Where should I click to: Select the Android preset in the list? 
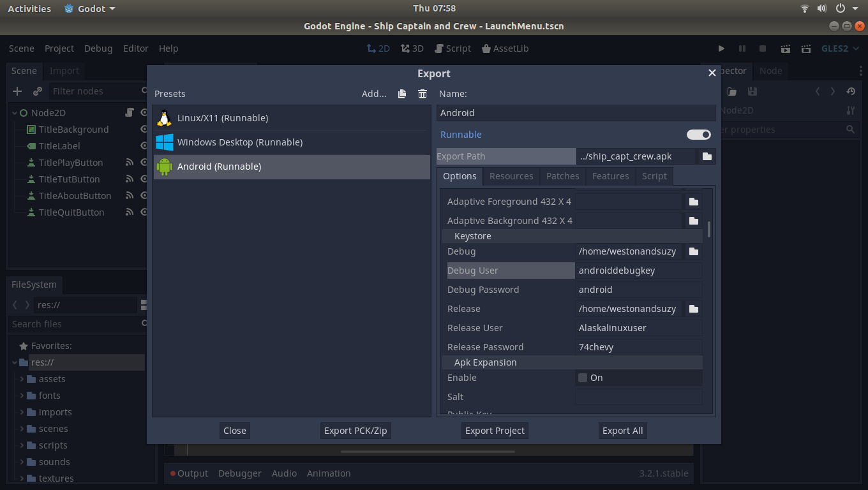pyautogui.click(x=292, y=167)
